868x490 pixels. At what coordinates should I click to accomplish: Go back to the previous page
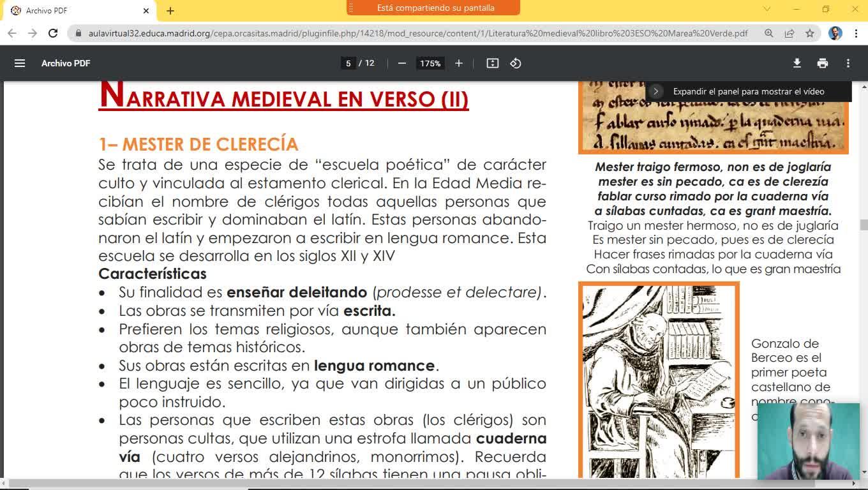[x=12, y=33]
